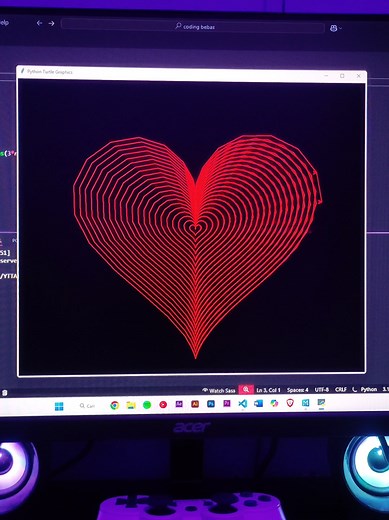
Task: Open the teal app icon next to Brave
Action: 305,403
